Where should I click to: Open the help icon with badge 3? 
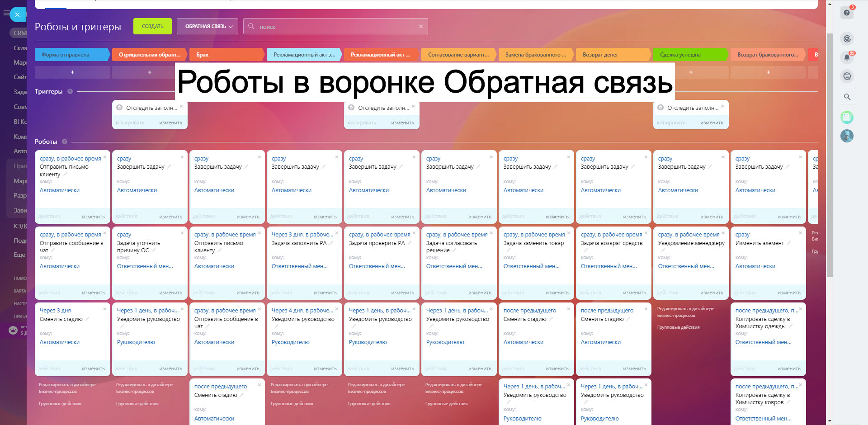(847, 13)
